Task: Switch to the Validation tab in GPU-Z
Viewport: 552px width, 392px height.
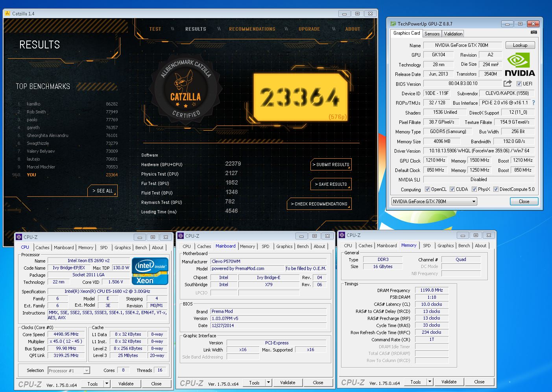Action: (x=453, y=34)
